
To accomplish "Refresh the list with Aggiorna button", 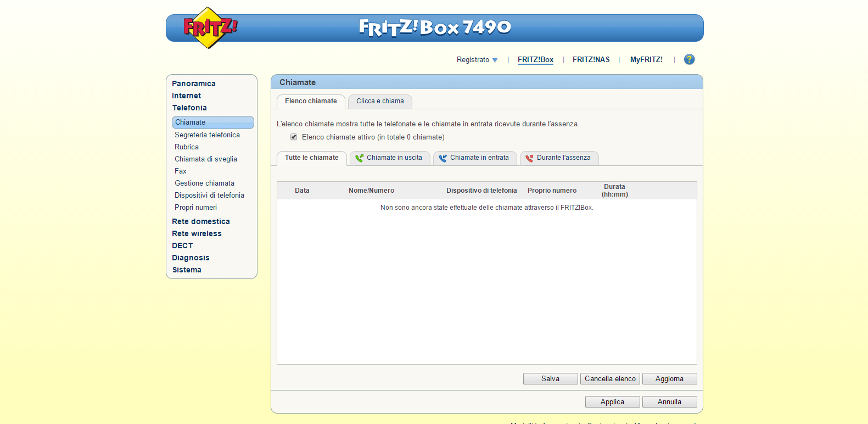I will coord(669,379).
